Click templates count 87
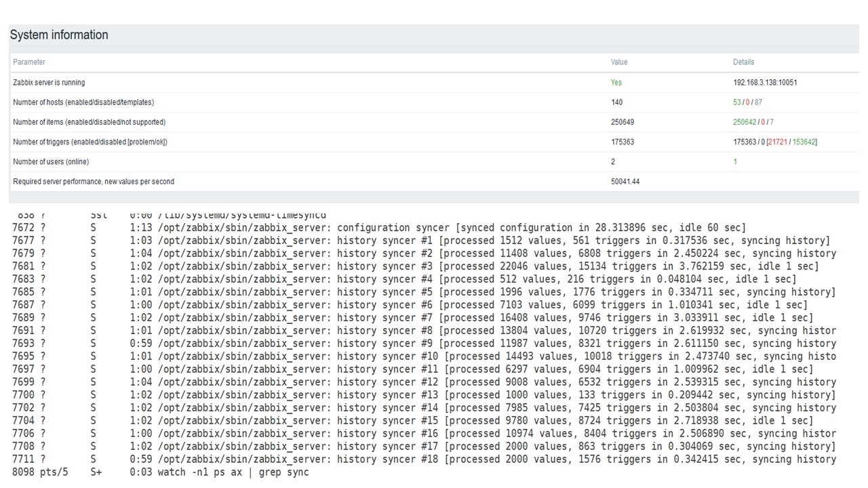Viewport: 868px width, 488px height. pyautogui.click(x=758, y=102)
